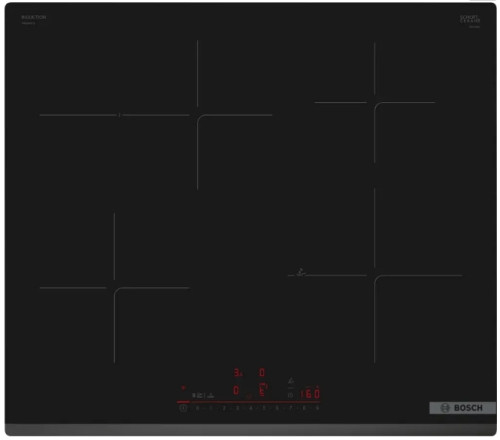Tap the timer clock icon beside 160
The width and height of the screenshot is (500, 440).
290,395
